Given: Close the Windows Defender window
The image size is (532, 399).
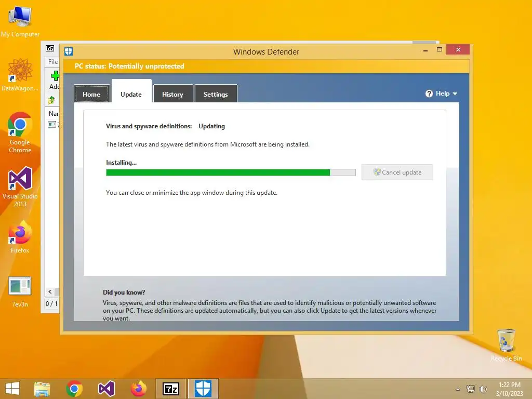Looking at the screenshot, I should (458, 49).
